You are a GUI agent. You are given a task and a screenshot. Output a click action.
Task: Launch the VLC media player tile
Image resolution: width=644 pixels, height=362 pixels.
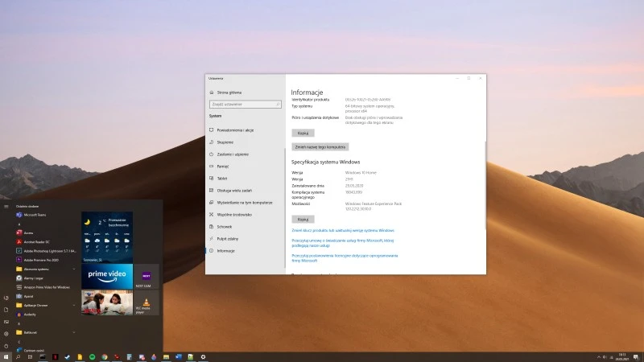147,302
